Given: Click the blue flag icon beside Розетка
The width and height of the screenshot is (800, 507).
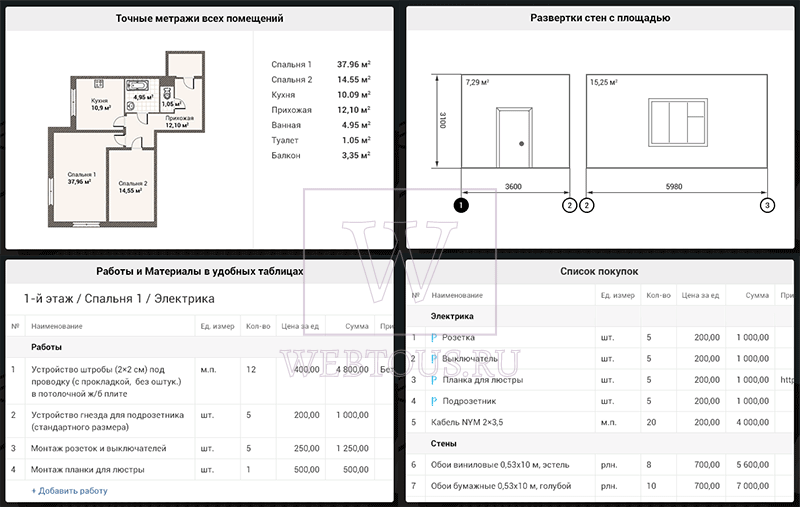Looking at the screenshot, I should [x=434, y=338].
